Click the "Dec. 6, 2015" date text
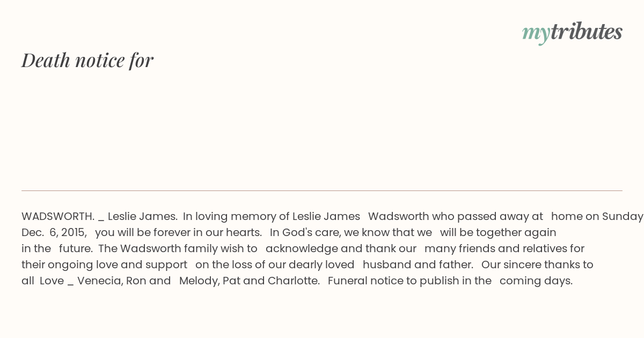This screenshot has width=644, height=338. coord(54,232)
